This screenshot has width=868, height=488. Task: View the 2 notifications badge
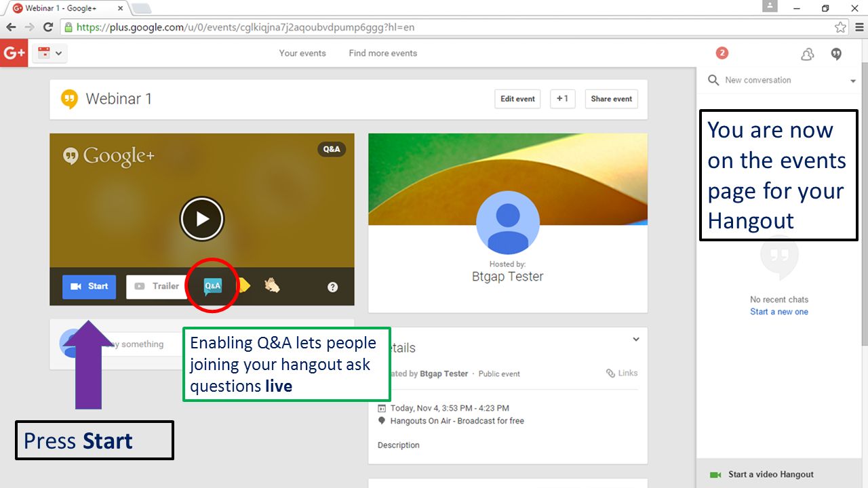click(722, 53)
